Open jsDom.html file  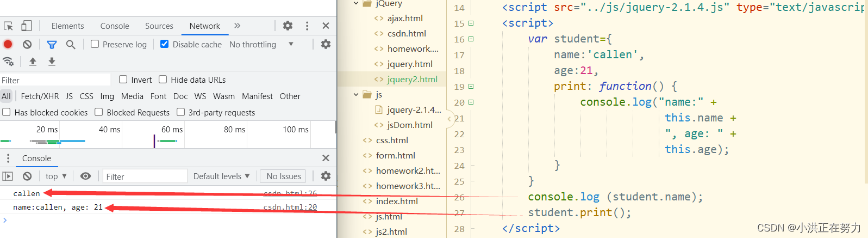410,125
